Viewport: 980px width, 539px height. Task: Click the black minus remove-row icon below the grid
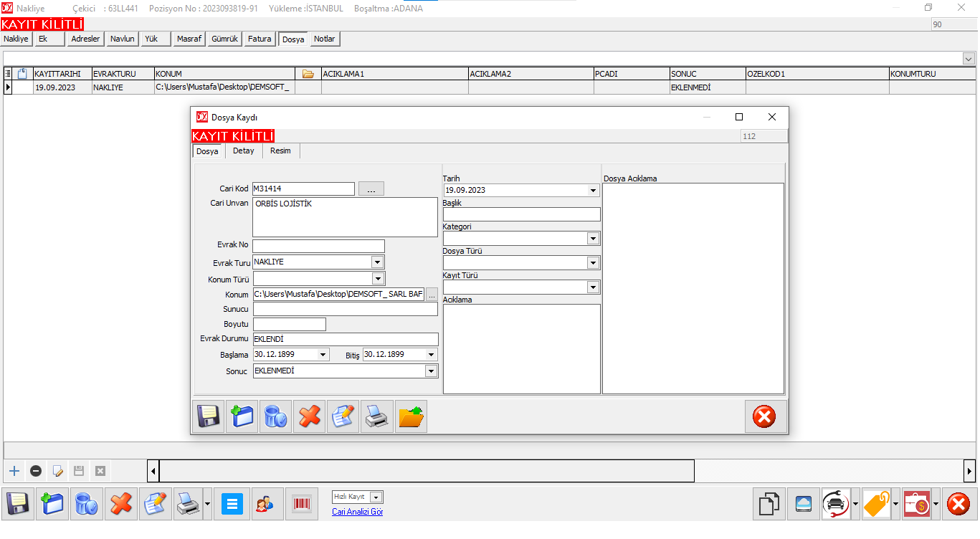36,471
